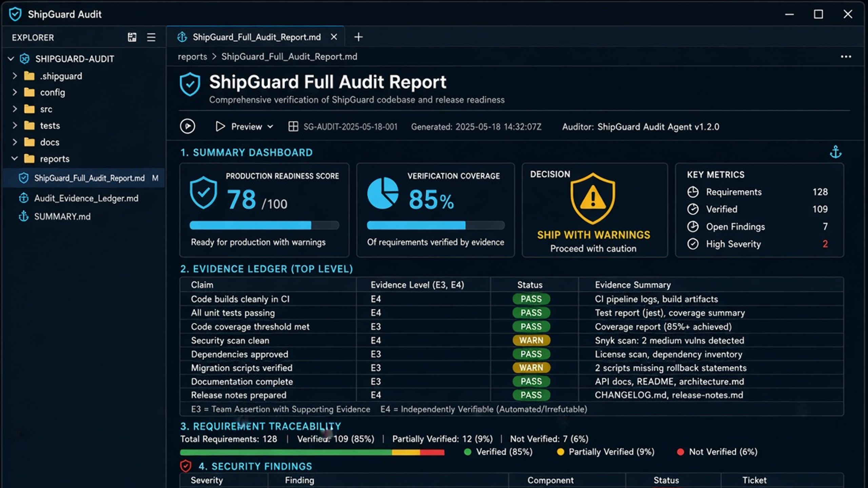
Task: Open the explorer layout view icon
Action: click(x=132, y=37)
